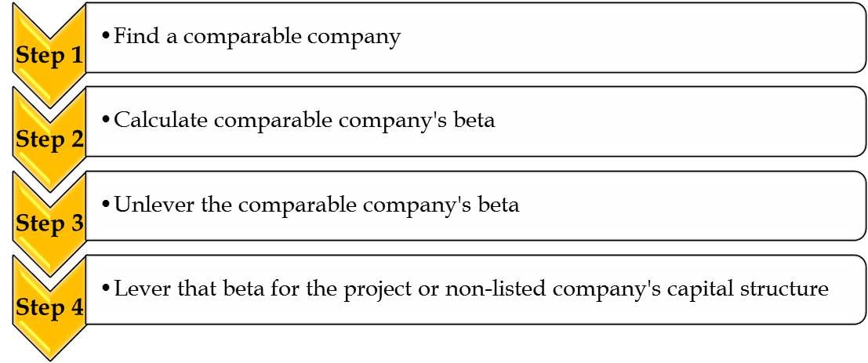The image size is (868, 363).
Task: Click the gold Step 3 chevron
Action: pos(49,223)
